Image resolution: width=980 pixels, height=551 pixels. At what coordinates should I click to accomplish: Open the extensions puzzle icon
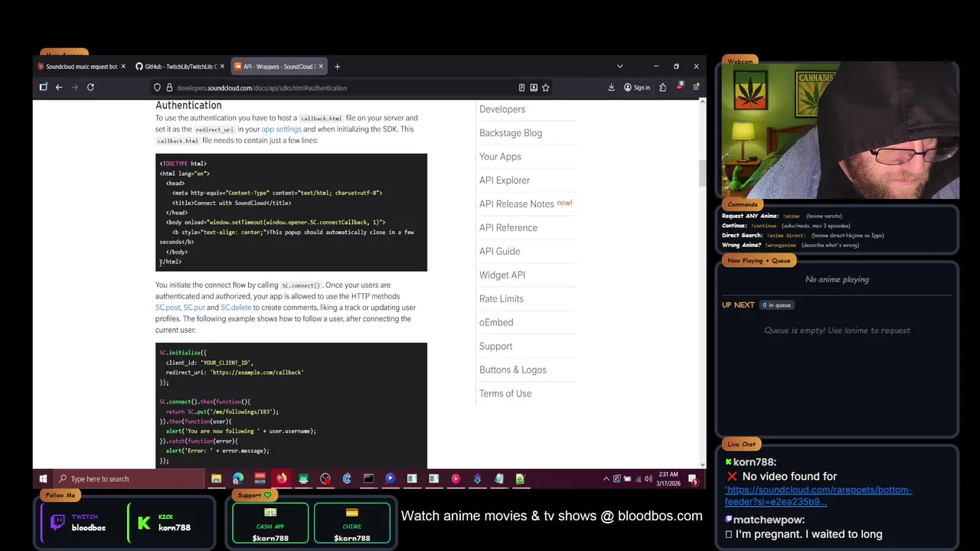point(662,88)
